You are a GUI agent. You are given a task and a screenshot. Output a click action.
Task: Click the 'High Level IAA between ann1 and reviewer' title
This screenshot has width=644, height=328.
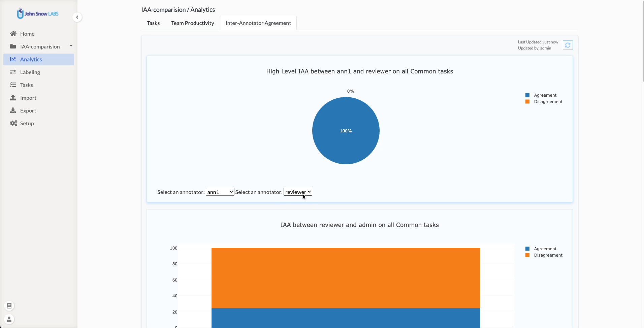coord(359,71)
